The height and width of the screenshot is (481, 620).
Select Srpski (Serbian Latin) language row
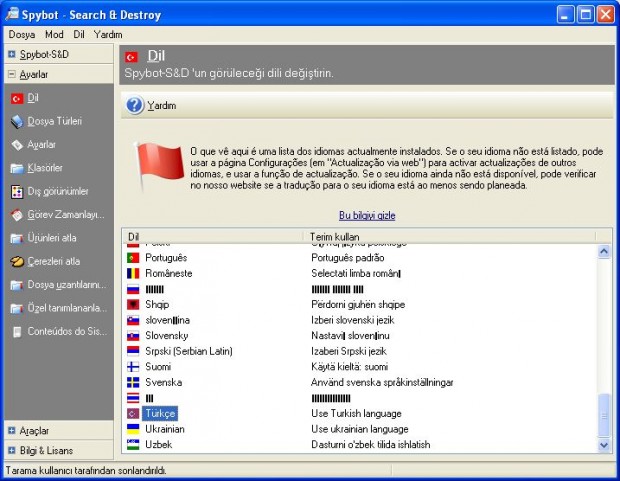pos(189,351)
